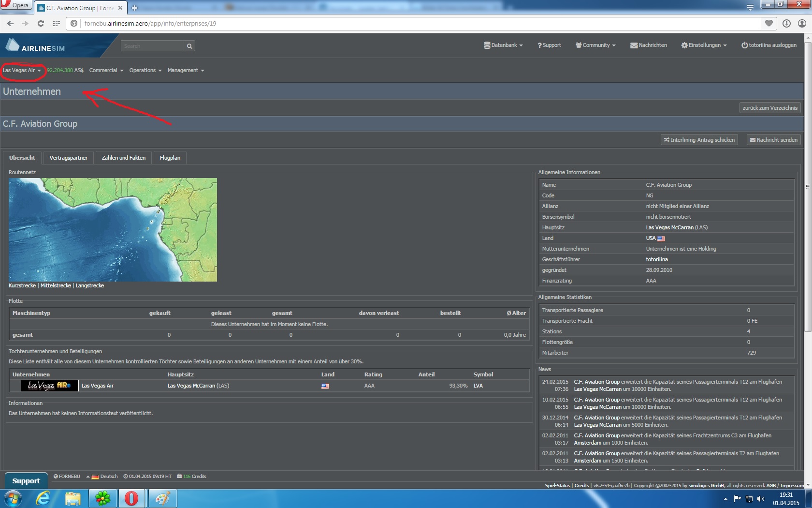Open Las Vegas McCarran Hauptsitz link in info panel
This screenshot has width=812, height=508.
tap(670, 228)
